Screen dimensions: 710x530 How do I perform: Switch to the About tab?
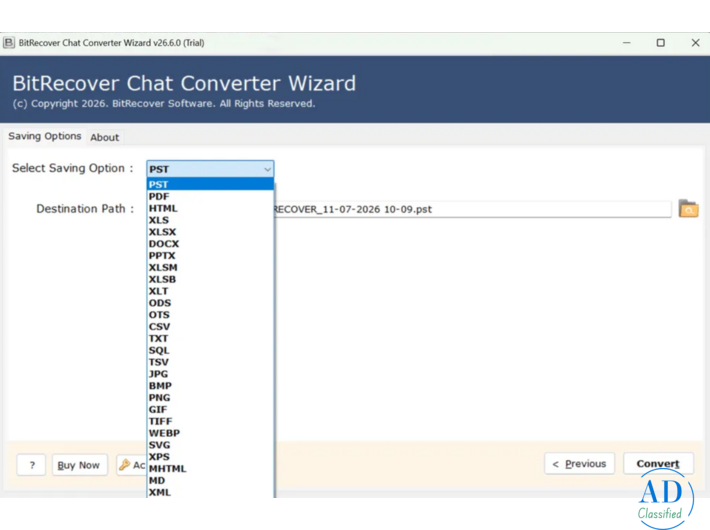(x=105, y=137)
